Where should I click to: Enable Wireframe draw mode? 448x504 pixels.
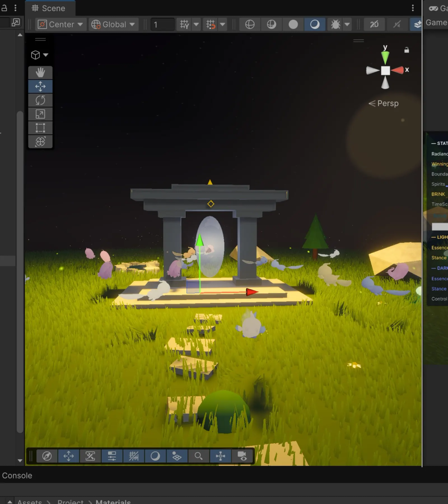[x=250, y=24]
